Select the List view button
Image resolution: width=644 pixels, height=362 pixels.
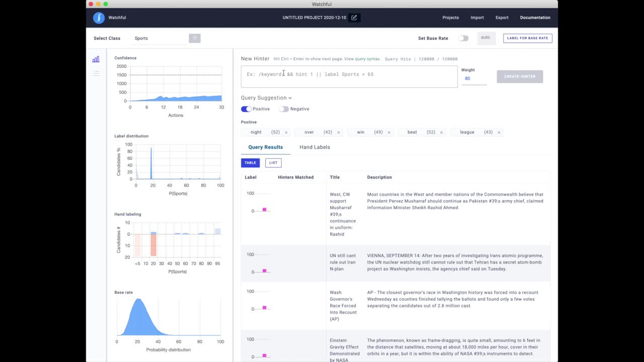[x=273, y=163]
